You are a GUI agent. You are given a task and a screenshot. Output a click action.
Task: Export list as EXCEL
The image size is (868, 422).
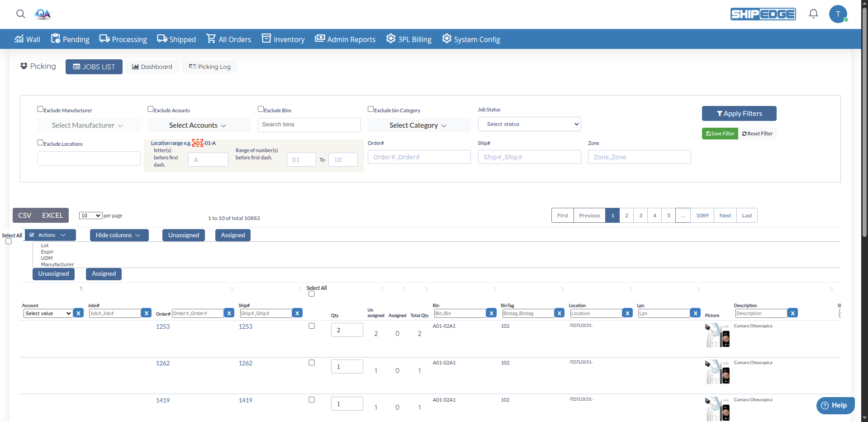tap(52, 216)
